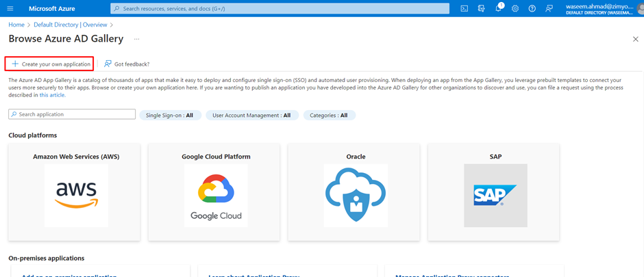Open the 'this article' link
Screen dimensions: 644x277
point(53,95)
